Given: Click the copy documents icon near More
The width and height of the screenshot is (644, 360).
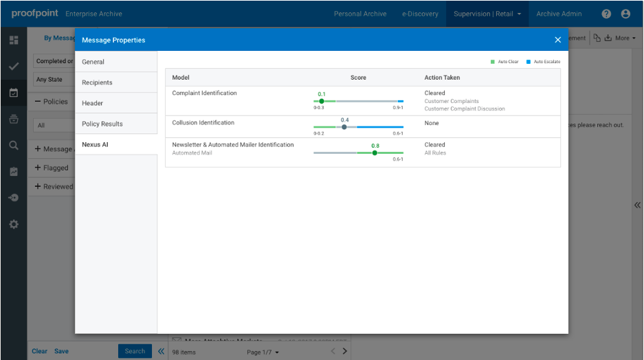Looking at the screenshot, I should pyautogui.click(x=597, y=38).
